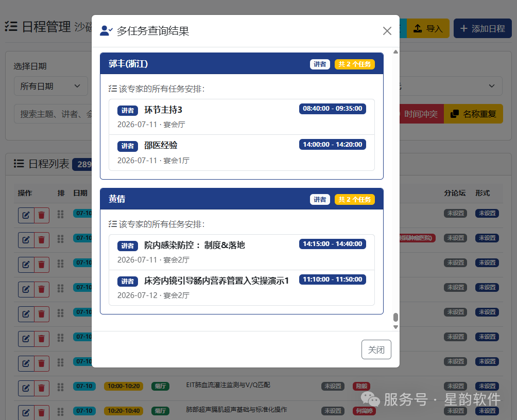517x420 pixels.
Task: Click 共2个任务 badge on 郭丰(浙江) card
Action: (354, 64)
